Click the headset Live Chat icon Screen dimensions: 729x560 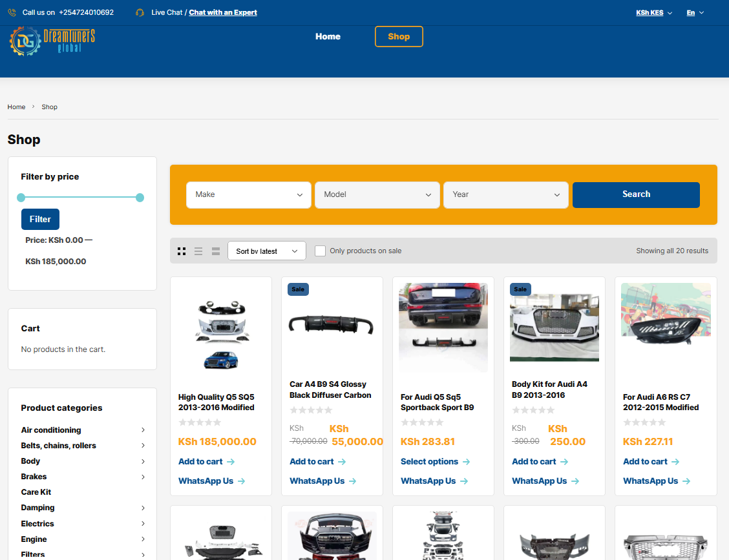(x=140, y=12)
